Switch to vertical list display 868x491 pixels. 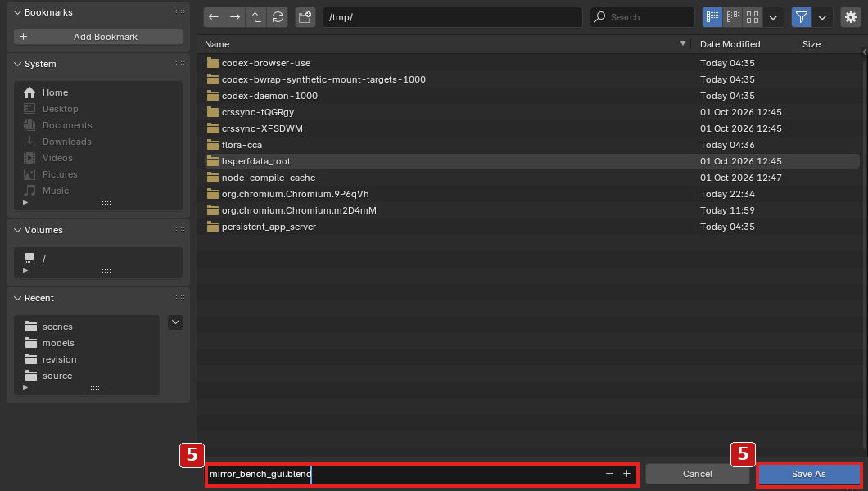pos(712,17)
